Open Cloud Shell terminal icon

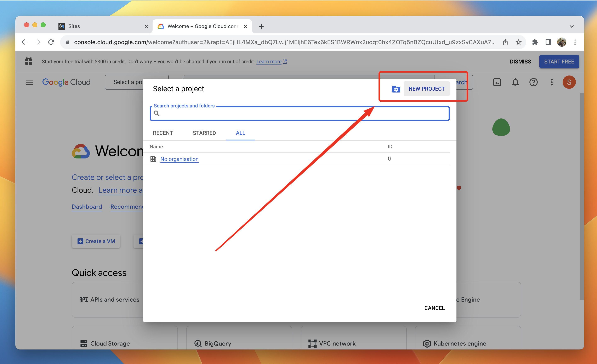click(497, 82)
